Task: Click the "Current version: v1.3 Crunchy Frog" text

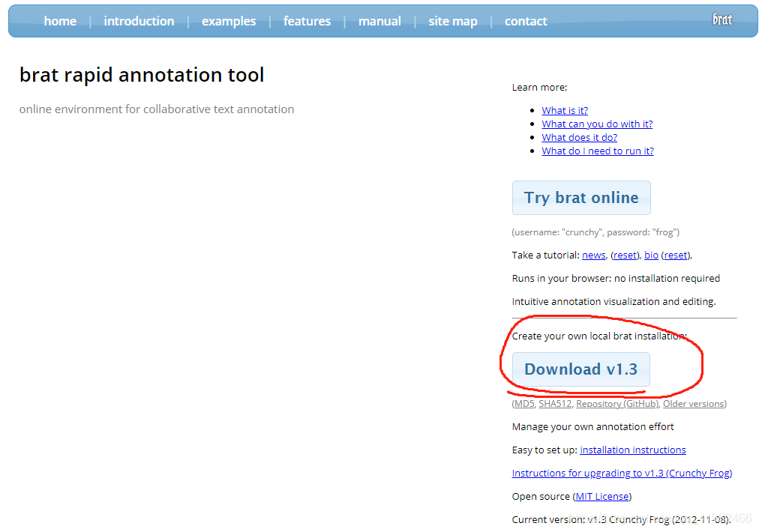Action: point(621,519)
